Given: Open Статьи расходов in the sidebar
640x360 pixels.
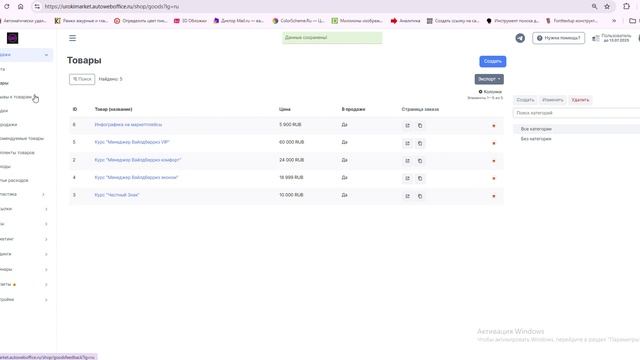Looking at the screenshot, I should point(14,180).
